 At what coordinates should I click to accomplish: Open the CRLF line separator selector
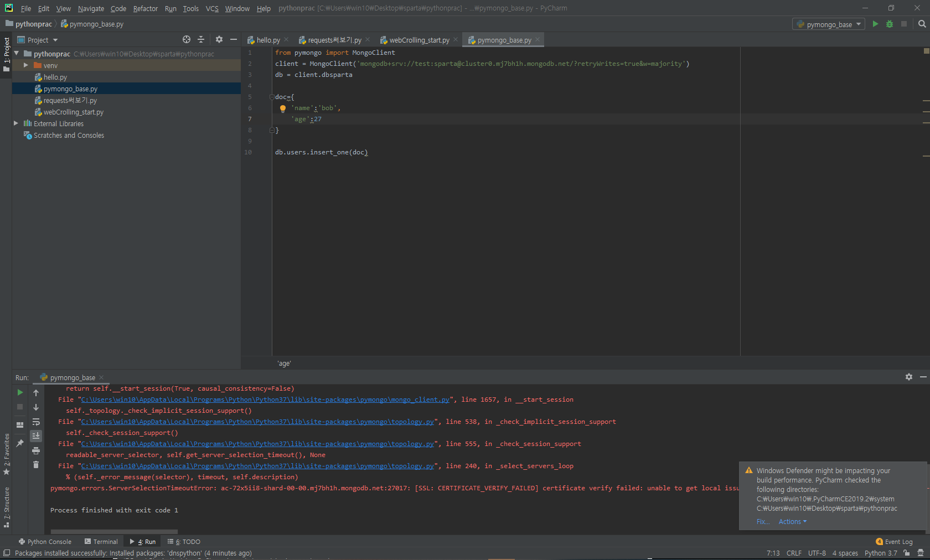pos(794,553)
